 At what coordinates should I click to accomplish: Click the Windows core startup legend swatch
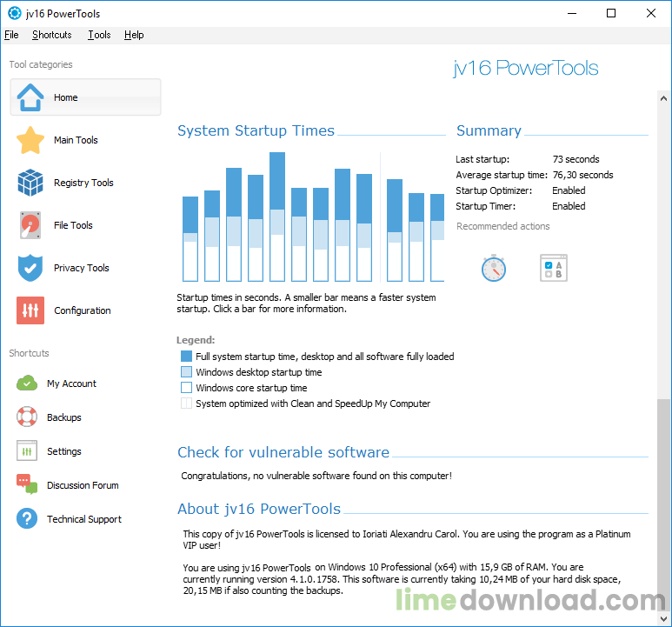pyautogui.click(x=186, y=388)
